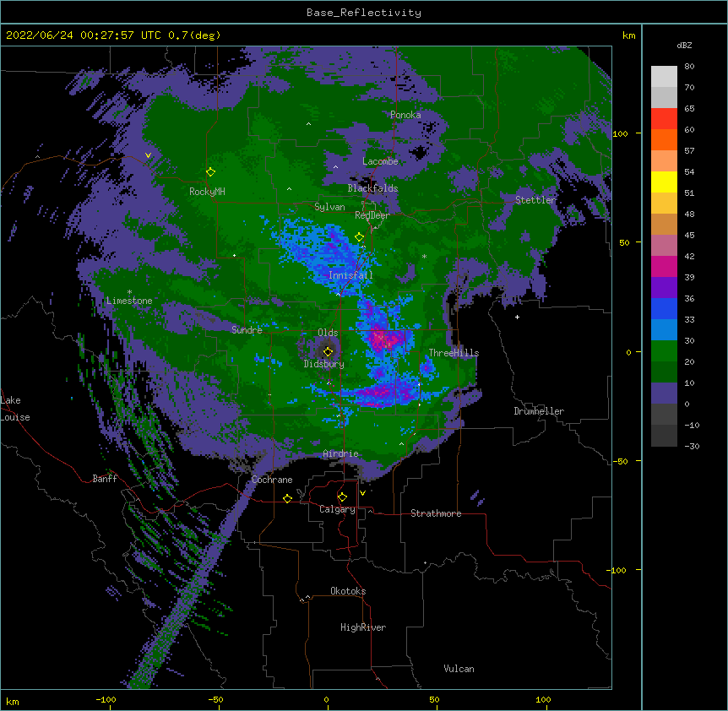Select the RockyMH label
728x711 pixels.
[207, 192]
